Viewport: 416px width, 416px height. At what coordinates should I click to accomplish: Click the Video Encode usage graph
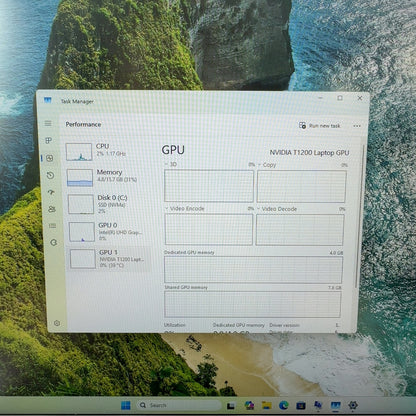click(x=209, y=229)
